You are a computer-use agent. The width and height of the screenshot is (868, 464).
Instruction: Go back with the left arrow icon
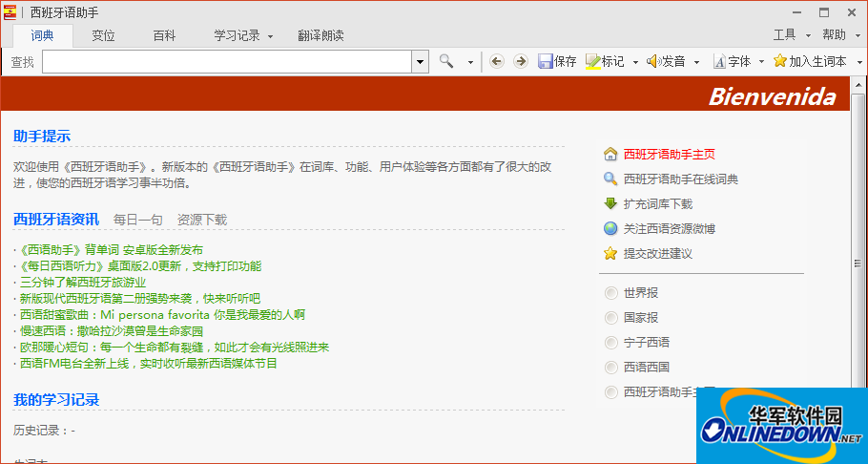pyautogui.click(x=496, y=61)
